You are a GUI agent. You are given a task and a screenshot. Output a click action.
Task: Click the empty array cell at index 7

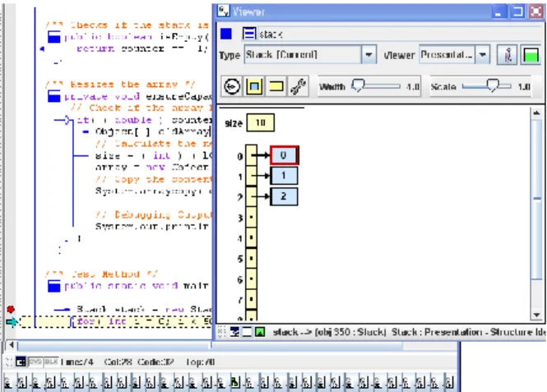point(251,299)
